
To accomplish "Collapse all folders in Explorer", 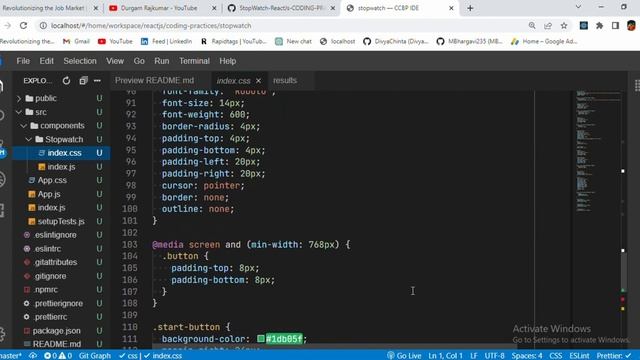I will (83, 81).
